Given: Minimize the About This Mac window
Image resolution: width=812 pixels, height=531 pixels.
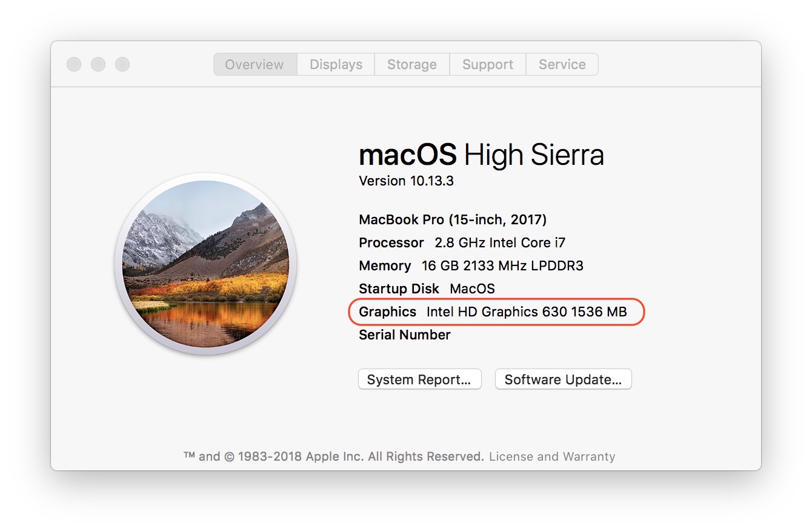Looking at the screenshot, I should (98, 64).
